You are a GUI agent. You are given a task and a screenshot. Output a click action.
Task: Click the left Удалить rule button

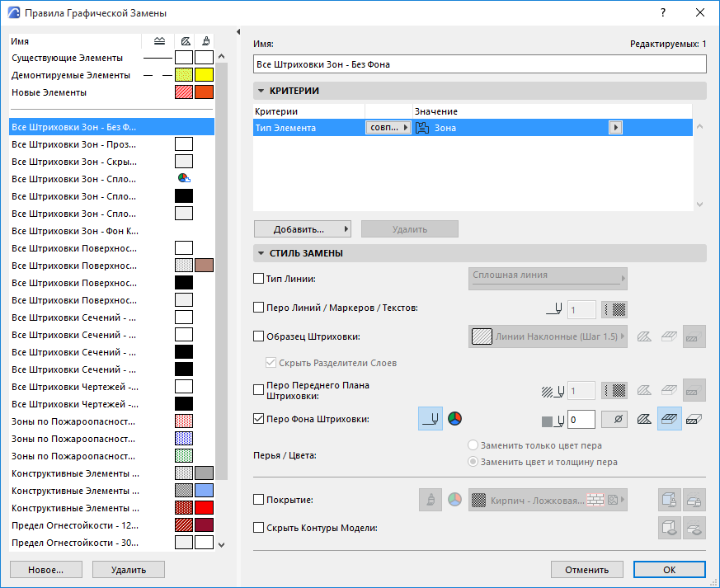point(129,570)
